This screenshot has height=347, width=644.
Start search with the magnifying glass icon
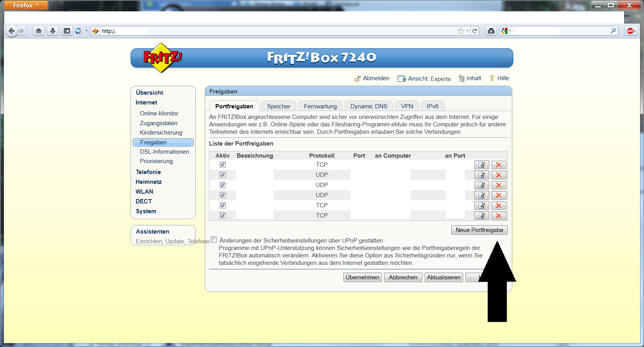[x=613, y=31]
